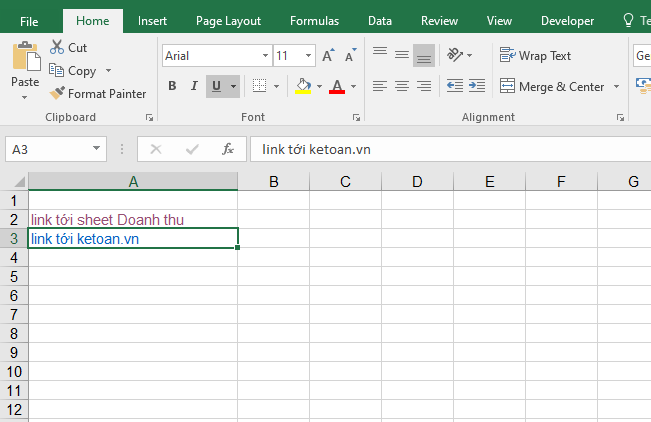
Task: Cancel formula bar entry X
Action: pyautogui.click(x=156, y=149)
